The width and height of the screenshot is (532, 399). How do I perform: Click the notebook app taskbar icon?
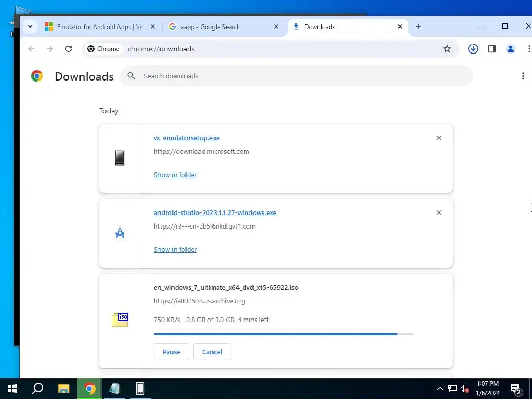[x=115, y=389]
